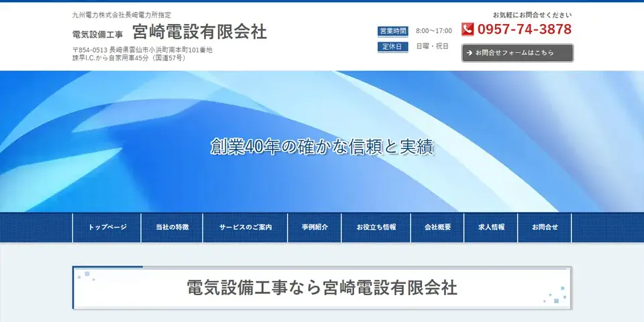644x322 pixels.
Task: Click the 宮崎電設有限会社 company name logo
Action: (200, 32)
